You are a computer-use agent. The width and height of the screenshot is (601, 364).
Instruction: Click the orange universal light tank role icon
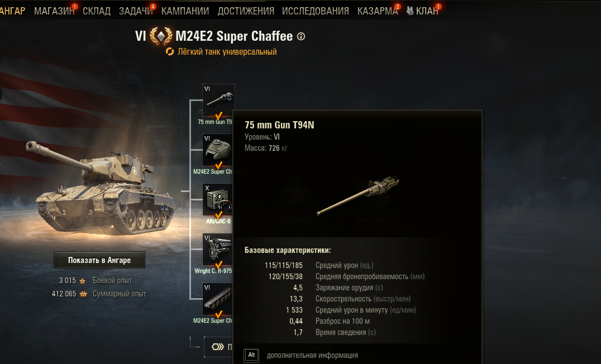tap(170, 52)
